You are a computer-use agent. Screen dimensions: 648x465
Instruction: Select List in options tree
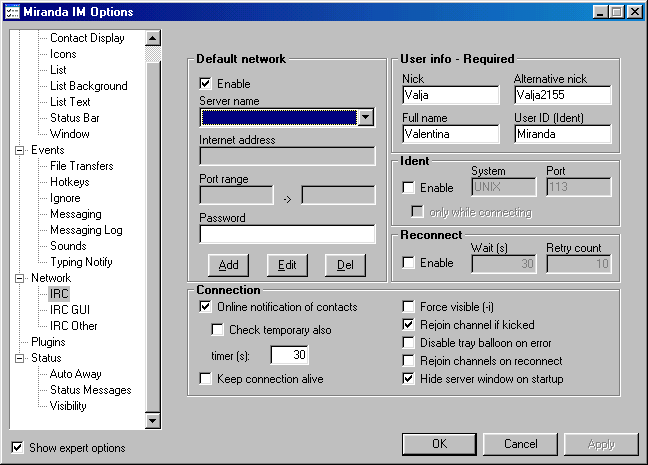(x=58, y=70)
